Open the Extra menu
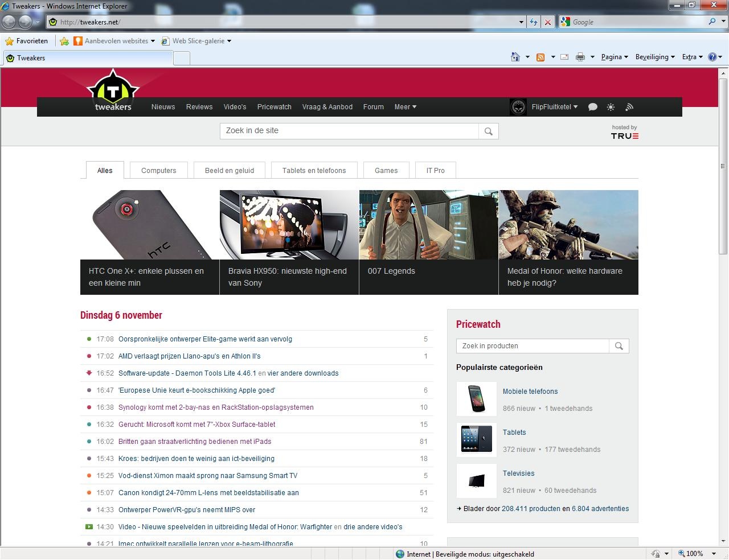This screenshot has height=560, width=729. (692, 57)
